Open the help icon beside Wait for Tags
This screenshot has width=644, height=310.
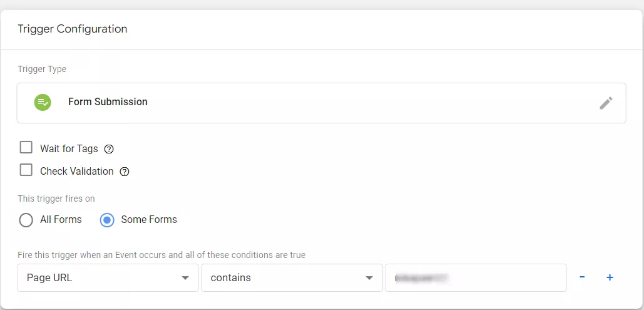pos(109,149)
